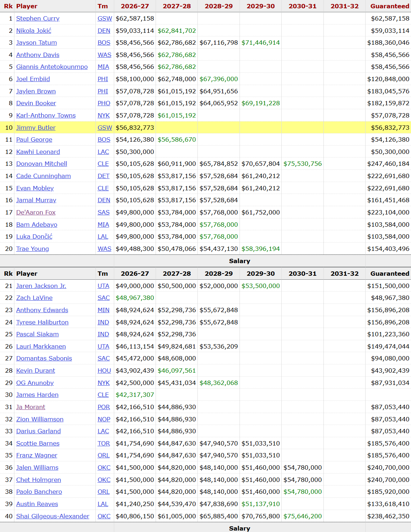Viewport: 411px width, 532px height.
Task: Open James Harden player link
Action: [x=37, y=395]
